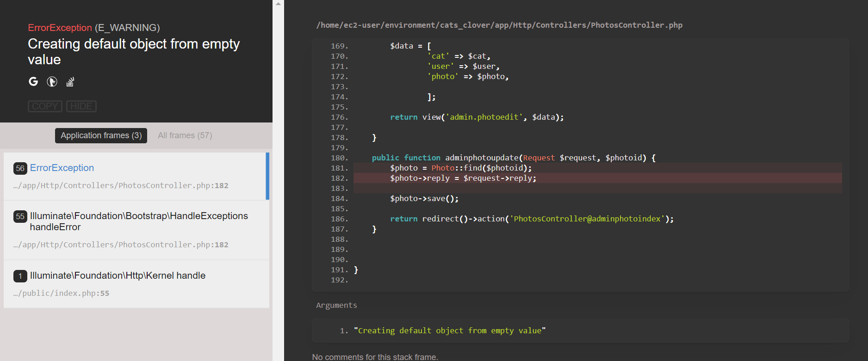The height and width of the screenshot is (361, 868).
Task: Show the All frames (57) tab
Action: pyautogui.click(x=185, y=135)
